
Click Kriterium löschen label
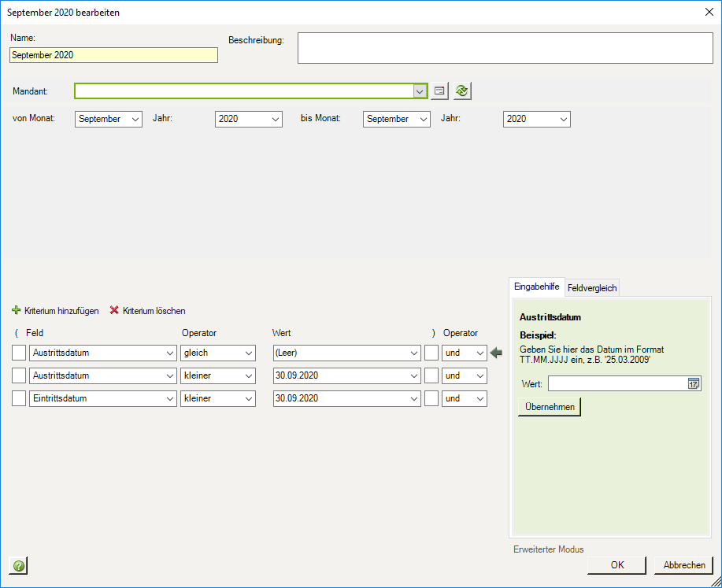154,311
